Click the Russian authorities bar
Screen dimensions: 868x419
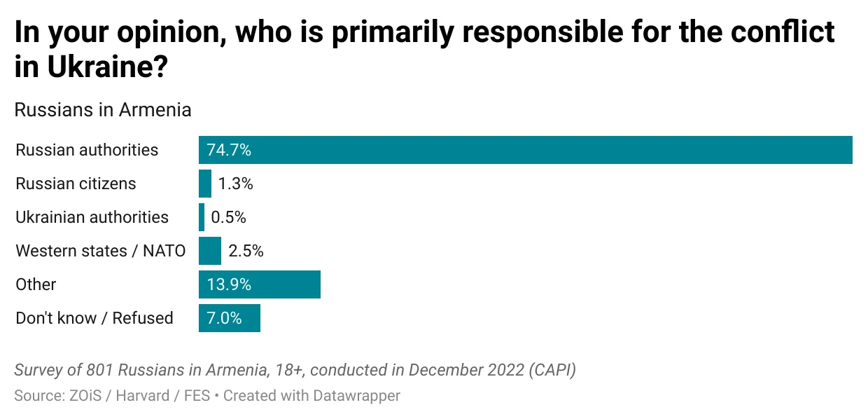coord(525,150)
